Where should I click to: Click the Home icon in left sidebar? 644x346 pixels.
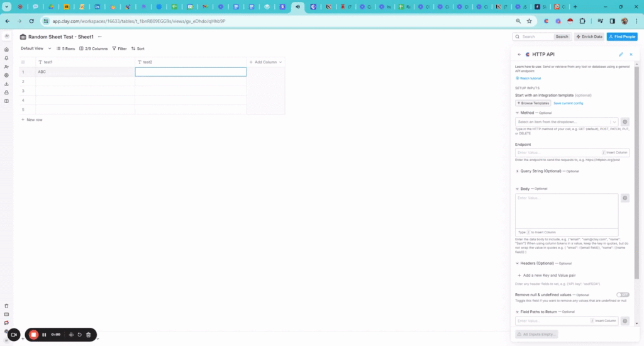pyautogui.click(x=6, y=49)
